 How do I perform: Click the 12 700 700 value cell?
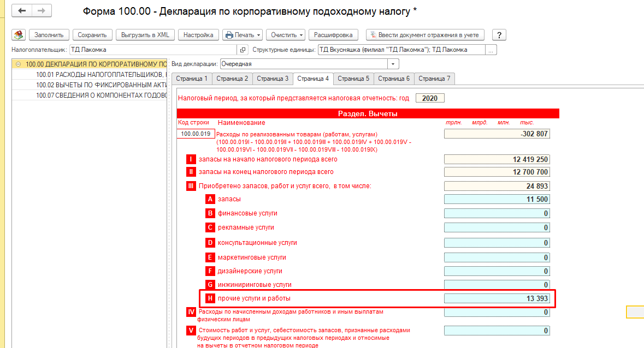tap(497, 172)
